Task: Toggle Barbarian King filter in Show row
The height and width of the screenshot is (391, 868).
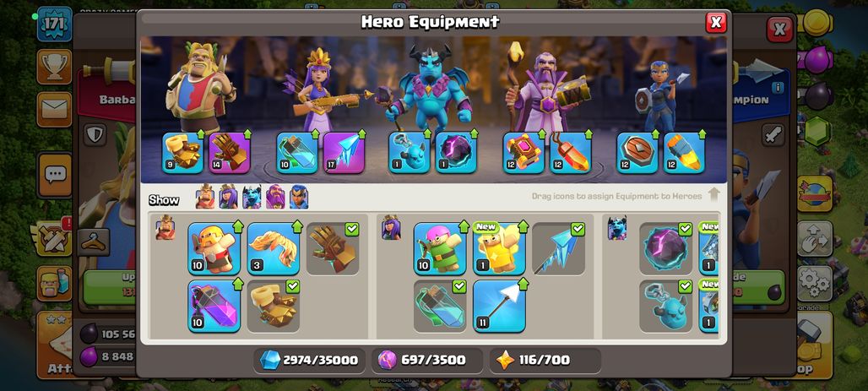Action: [205, 197]
